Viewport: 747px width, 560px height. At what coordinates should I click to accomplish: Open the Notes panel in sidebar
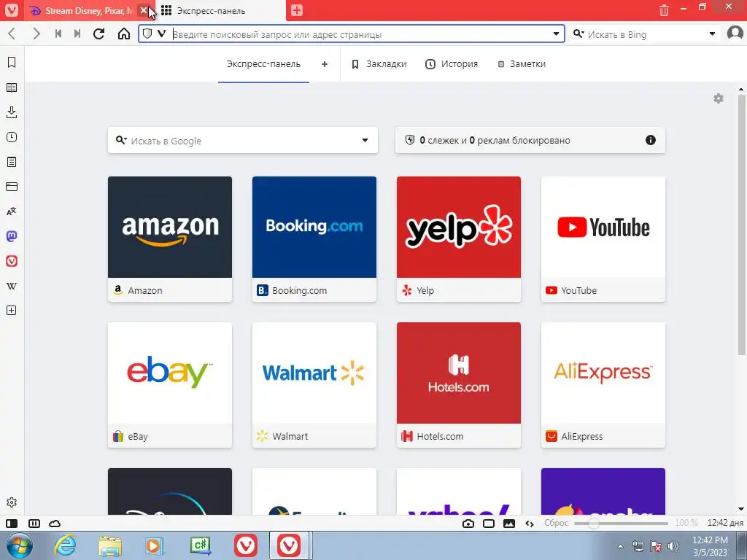click(12, 162)
